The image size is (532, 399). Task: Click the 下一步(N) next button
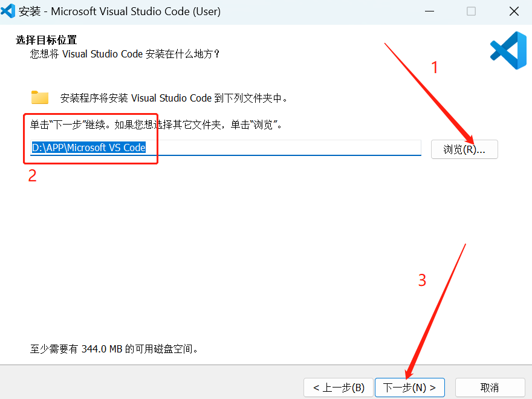(409, 388)
